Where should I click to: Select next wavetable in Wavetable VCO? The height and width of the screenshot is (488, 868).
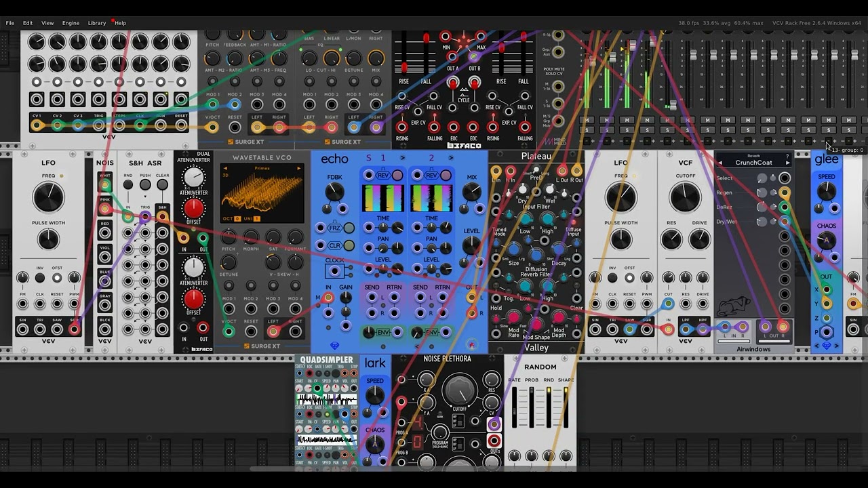pyautogui.click(x=298, y=169)
